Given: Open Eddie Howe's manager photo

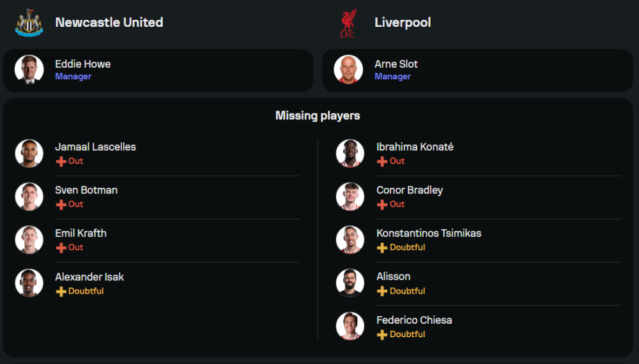Looking at the screenshot, I should click(29, 70).
